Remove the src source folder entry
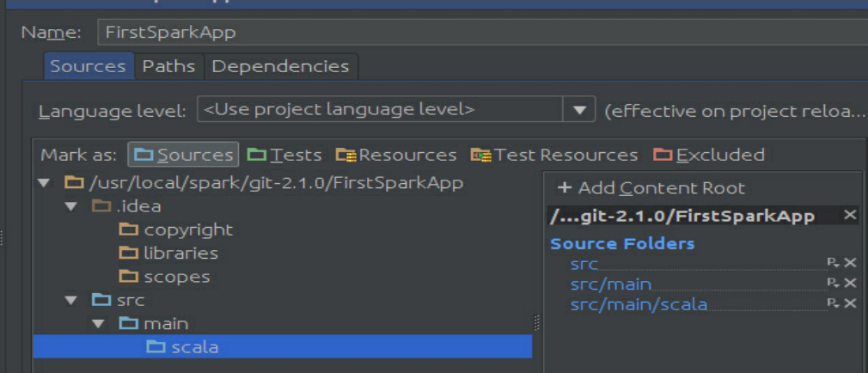 851,263
